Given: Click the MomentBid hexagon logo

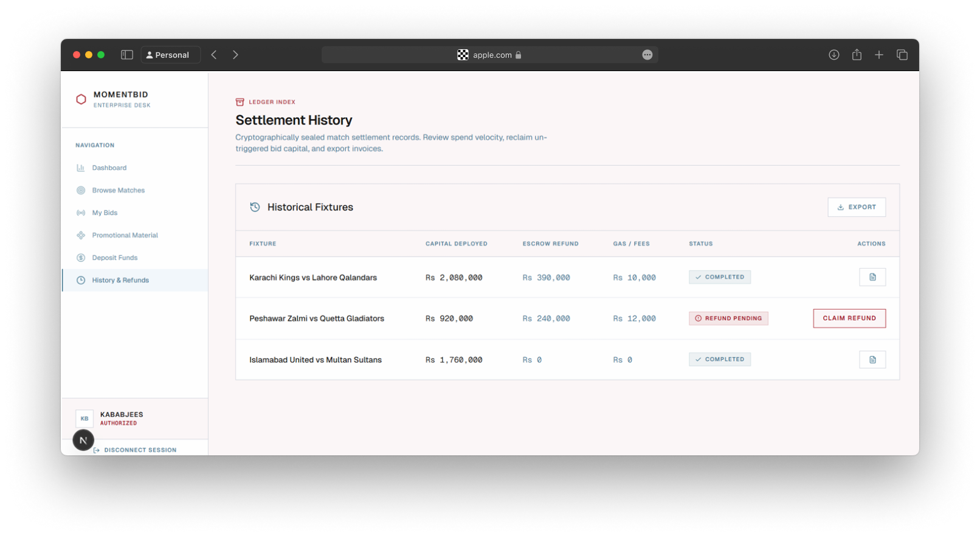Looking at the screenshot, I should [x=81, y=99].
